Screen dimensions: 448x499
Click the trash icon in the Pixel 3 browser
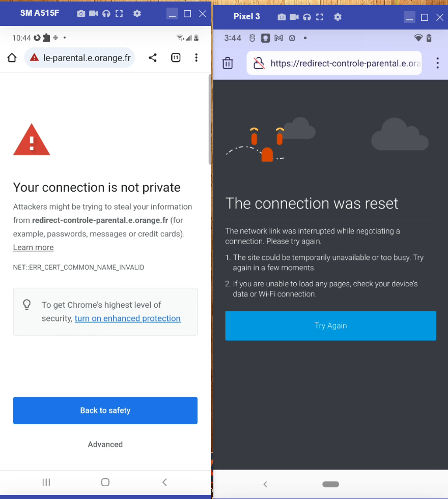pyautogui.click(x=228, y=63)
